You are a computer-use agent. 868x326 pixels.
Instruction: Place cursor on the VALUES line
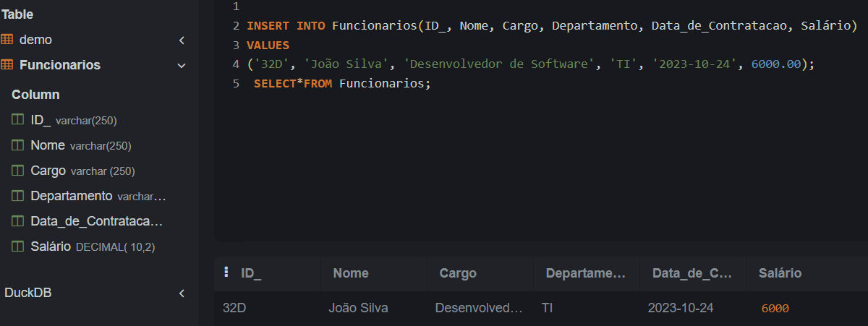point(268,45)
